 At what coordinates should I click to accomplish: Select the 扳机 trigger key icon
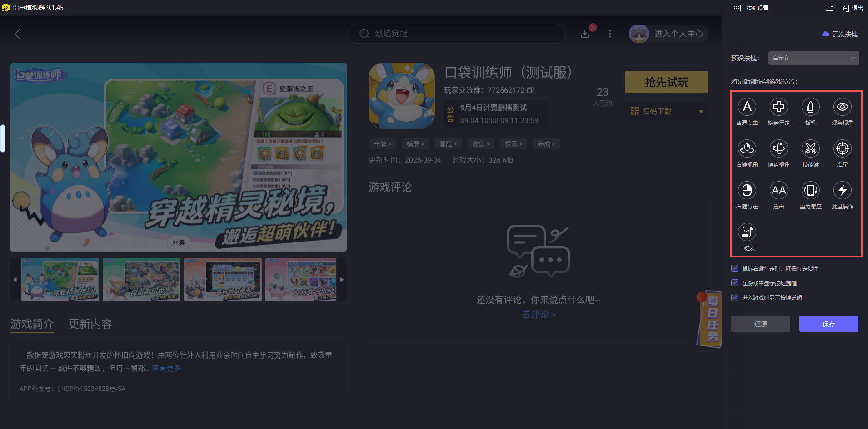(x=810, y=107)
